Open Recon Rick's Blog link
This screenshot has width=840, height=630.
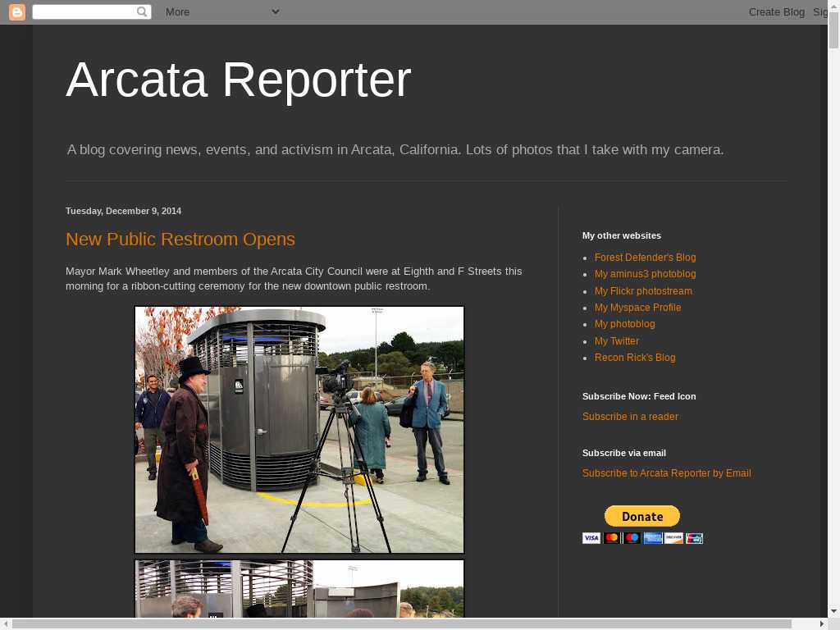click(635, 358)
